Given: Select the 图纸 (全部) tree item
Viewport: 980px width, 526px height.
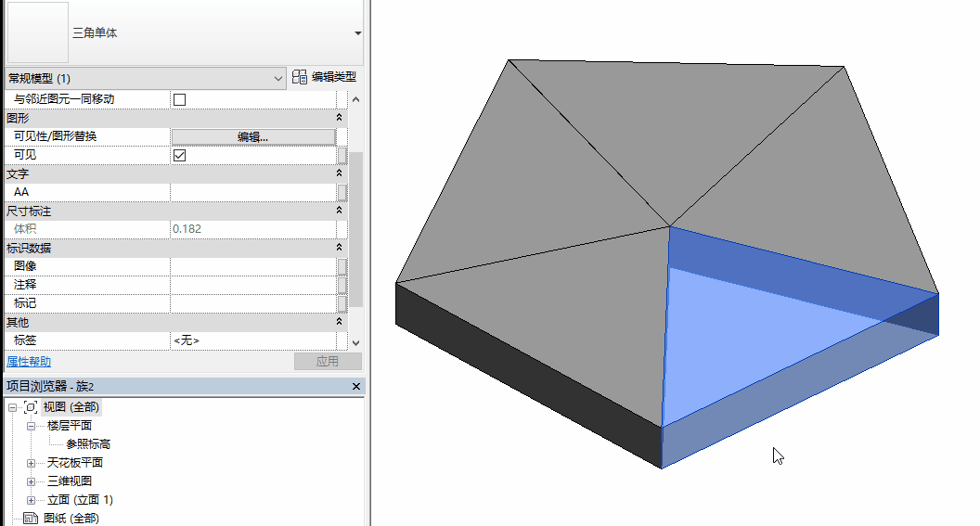Looking at the screenshot, I should 71,519.
